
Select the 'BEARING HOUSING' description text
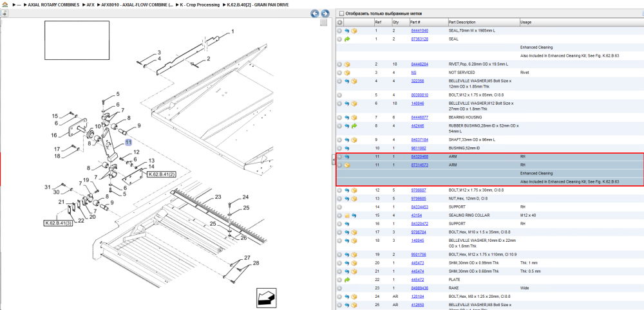point(466,117)
